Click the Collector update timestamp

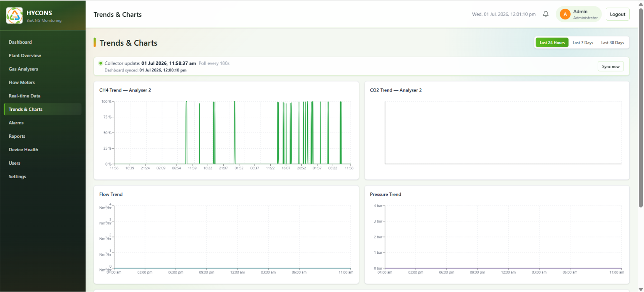169,63
